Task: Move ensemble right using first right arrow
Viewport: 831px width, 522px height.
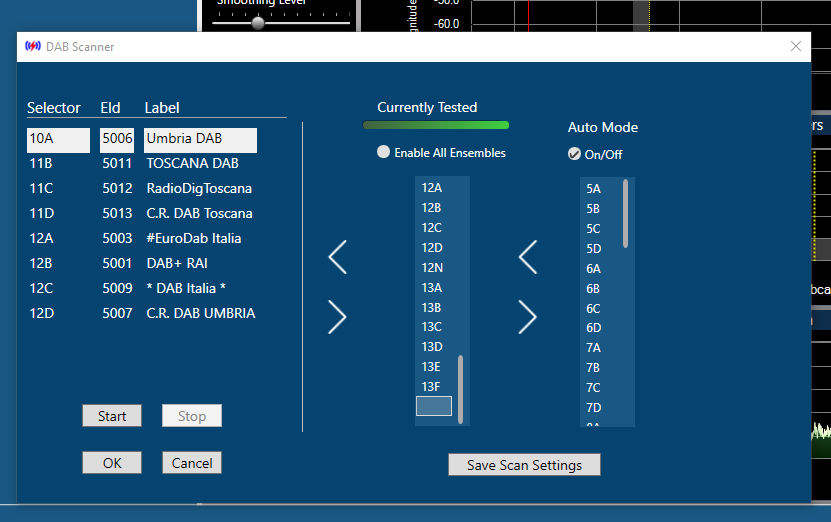Action: tap(338, 317)
